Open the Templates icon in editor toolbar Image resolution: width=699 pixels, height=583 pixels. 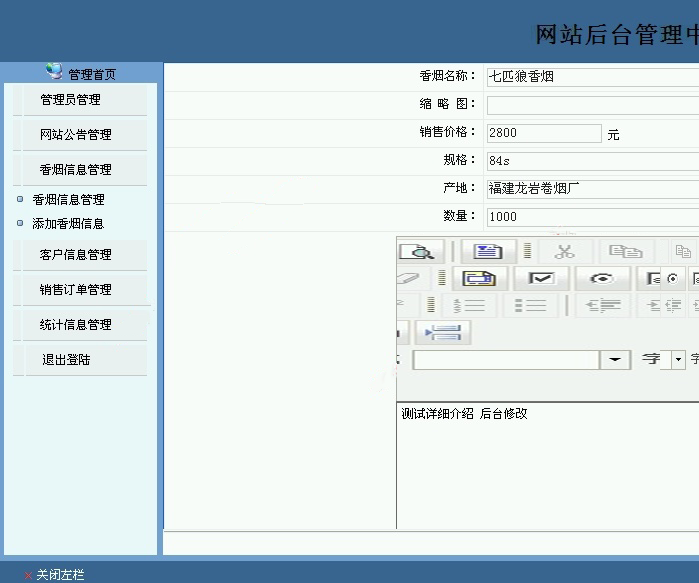tap(488, 251)
